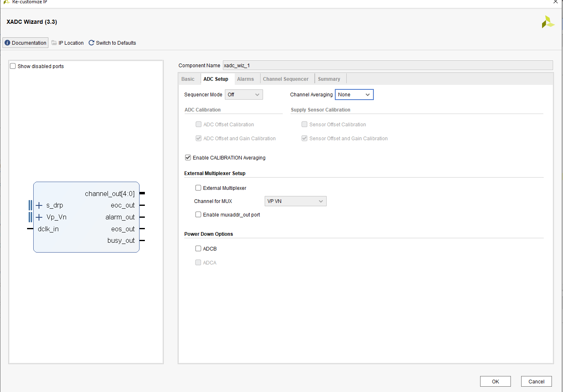
Task: Click the Switch to Defaults refresh icon
Action: point(92,43)
